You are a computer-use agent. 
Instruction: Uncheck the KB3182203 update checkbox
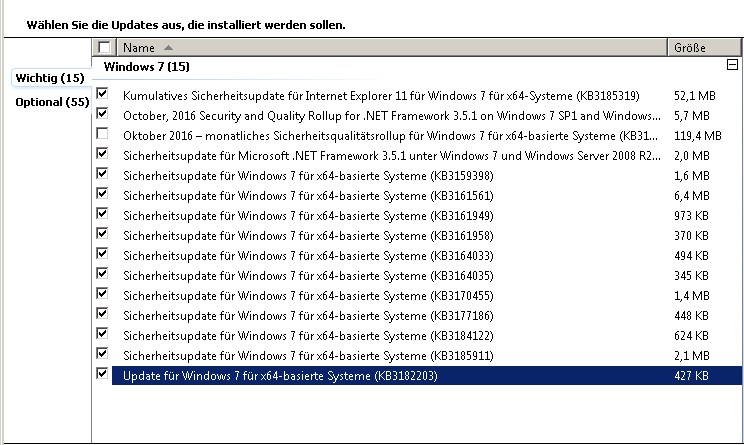pos(103,374)
